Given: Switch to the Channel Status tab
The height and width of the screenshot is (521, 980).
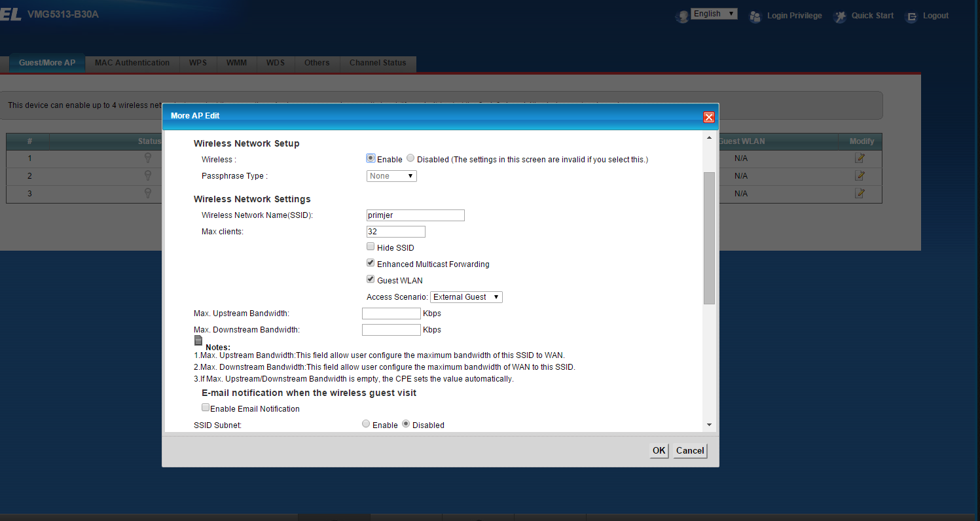Looking at the screenshot, I should click(x=378, y=63).
